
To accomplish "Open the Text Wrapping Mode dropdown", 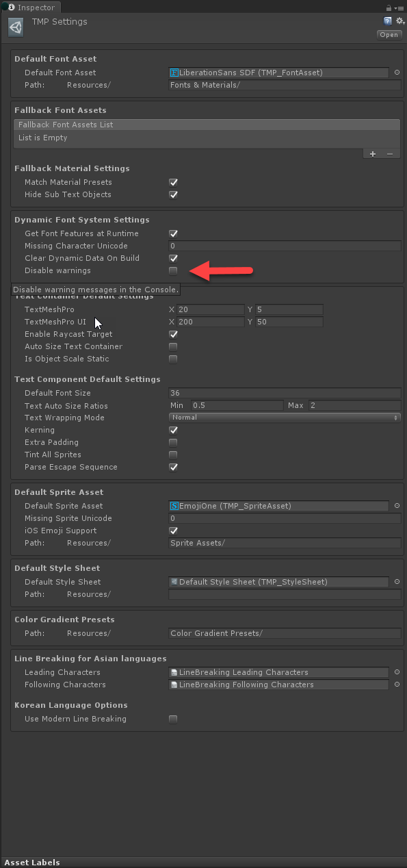I will pos(285,418).
